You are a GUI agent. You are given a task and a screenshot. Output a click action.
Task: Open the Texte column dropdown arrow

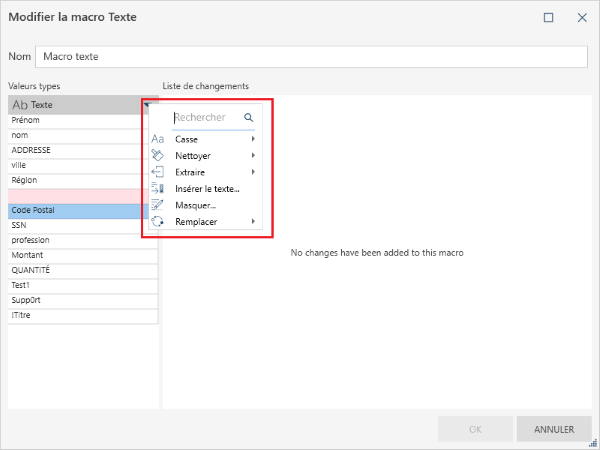146,104
